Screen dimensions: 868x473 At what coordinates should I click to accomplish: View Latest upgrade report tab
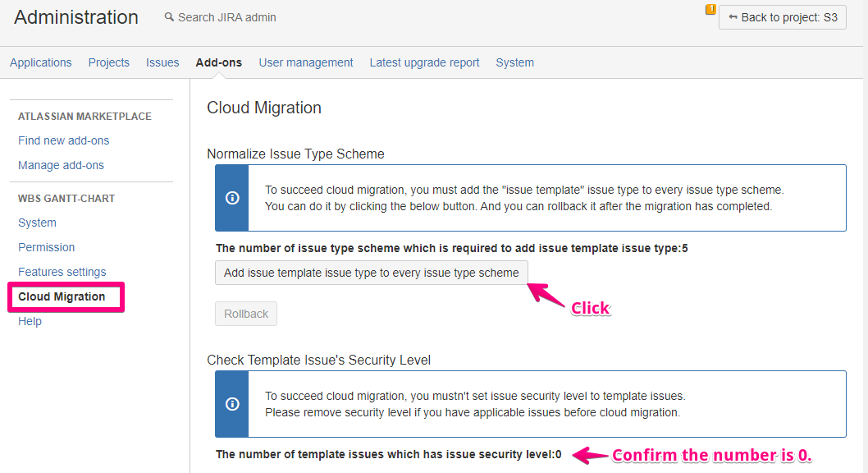pos(424,62)
